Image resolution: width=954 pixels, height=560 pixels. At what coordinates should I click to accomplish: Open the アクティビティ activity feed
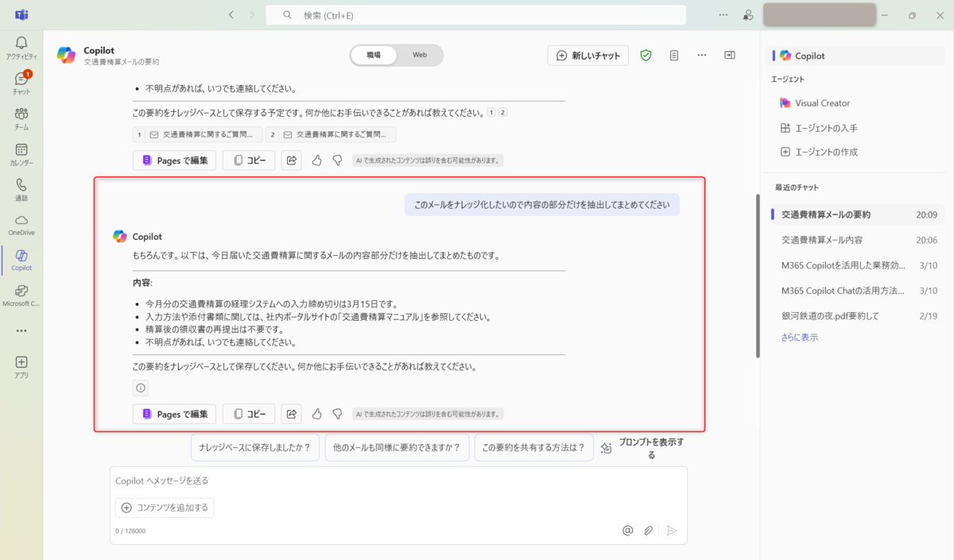pos(21,48)
